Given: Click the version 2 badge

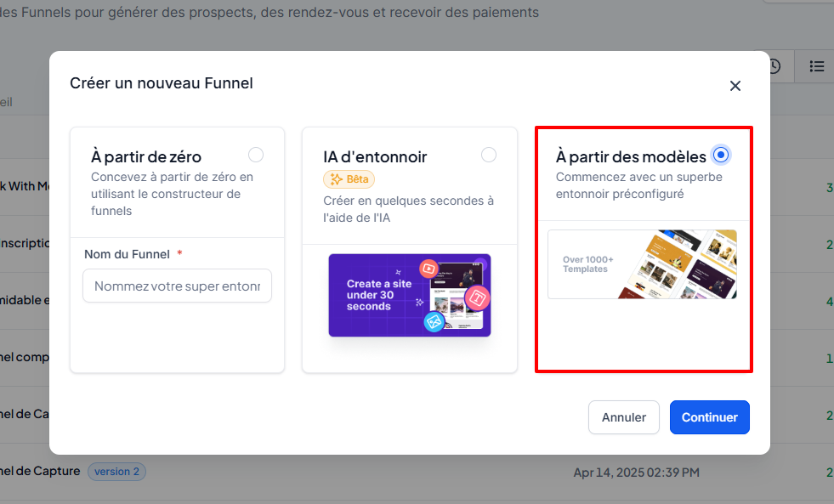Looking at the screenshot, I should click(x=116, y=472).
